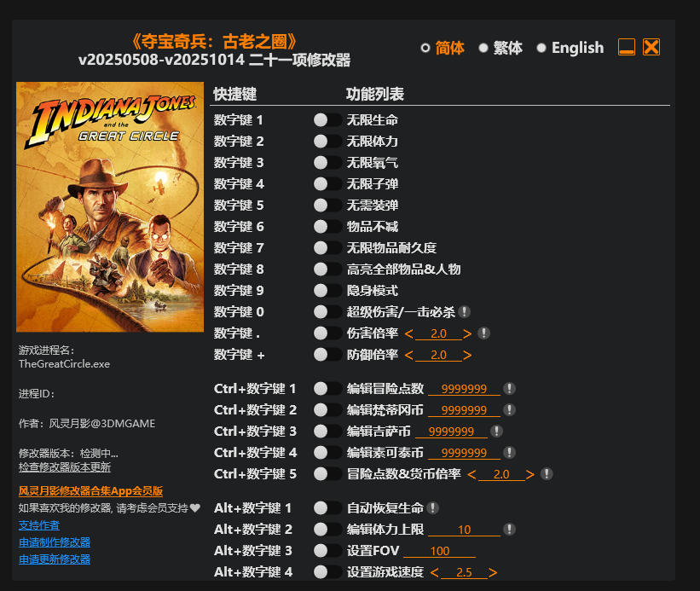Toggle 设置FOV switch

(327, 551)
